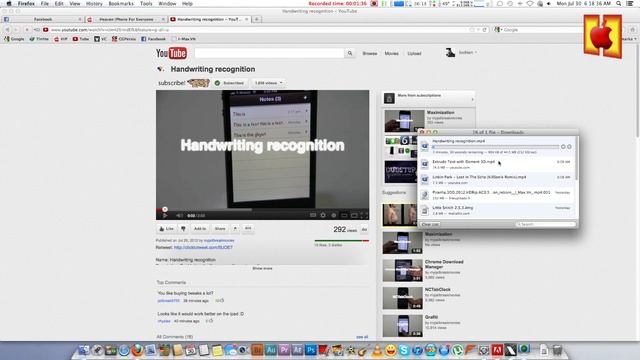Screen dimensions: 640x360
Task: Open the Retweet link in description
Action: [x=203, y=247]
